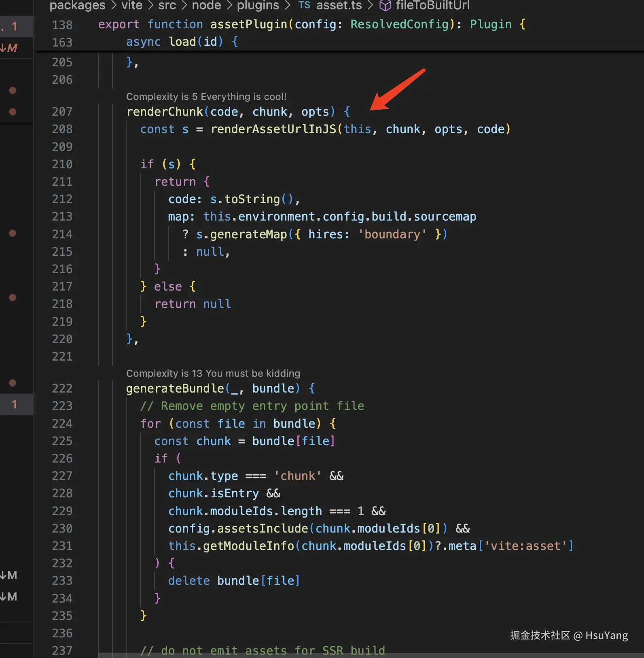
Task: Click the 'chunk' string literal on line 227
Action: [x=298, y=476]
